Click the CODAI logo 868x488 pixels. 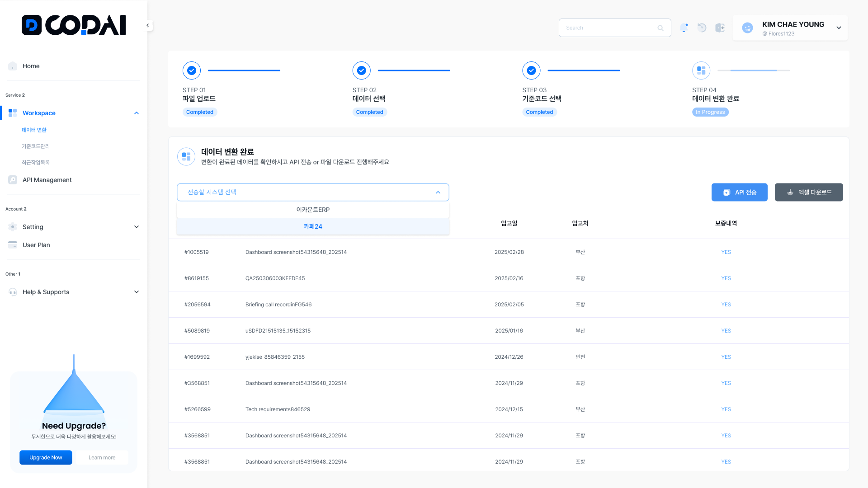(74, 25)
